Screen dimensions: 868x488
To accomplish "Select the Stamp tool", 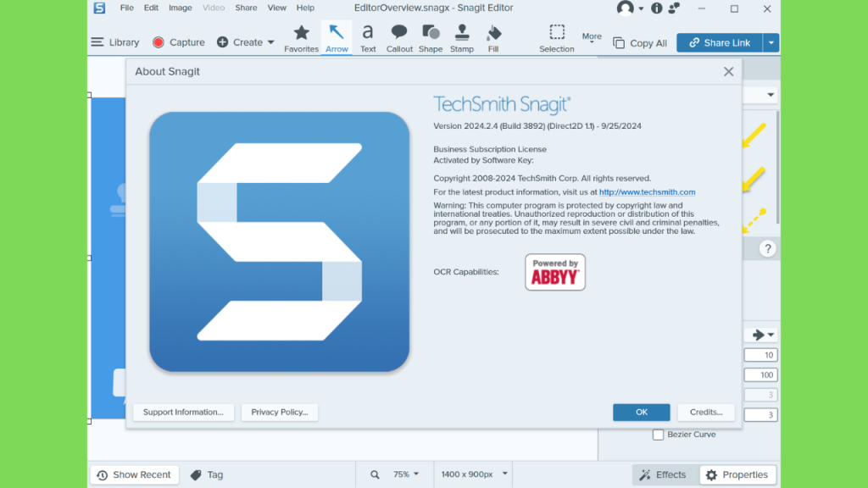I will point(462,38).
